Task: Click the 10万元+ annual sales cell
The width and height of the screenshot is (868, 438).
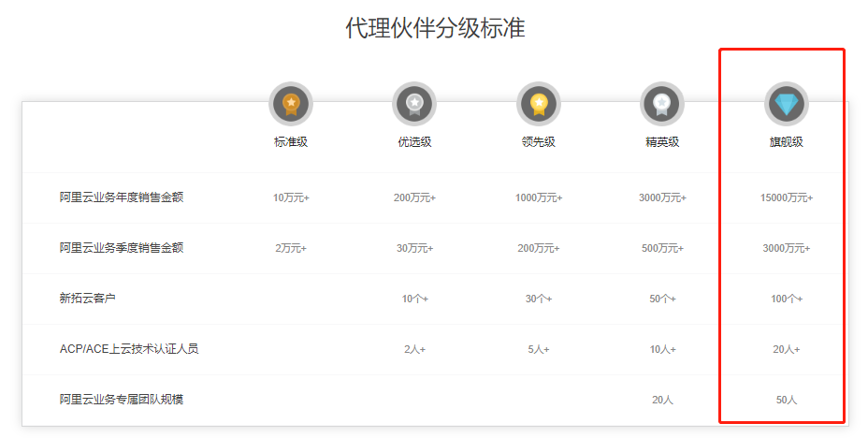Action: pyautogui.click(x=291, y=197)
